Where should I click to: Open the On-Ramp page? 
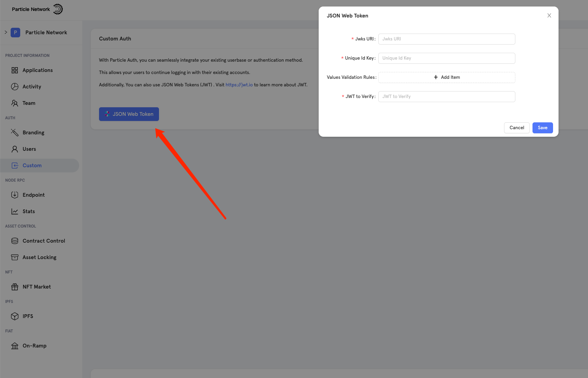click(x=40, y=346)
